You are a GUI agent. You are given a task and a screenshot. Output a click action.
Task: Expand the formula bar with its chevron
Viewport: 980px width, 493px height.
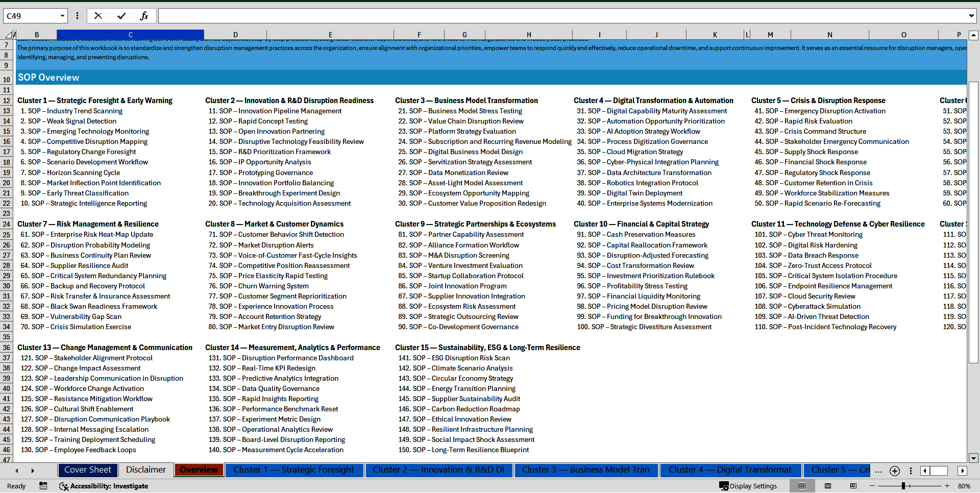pos(971,16)
